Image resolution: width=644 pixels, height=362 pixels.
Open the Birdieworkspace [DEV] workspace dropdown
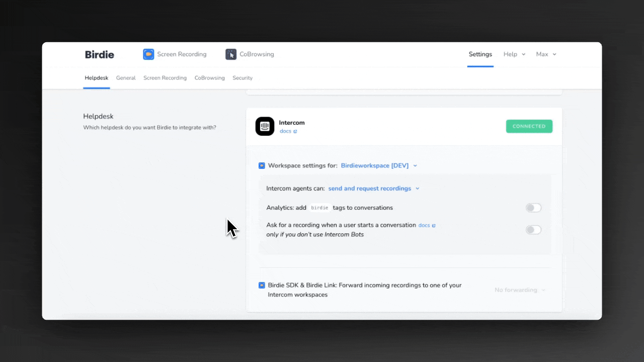pyautogui.click(x=379, y=165)
